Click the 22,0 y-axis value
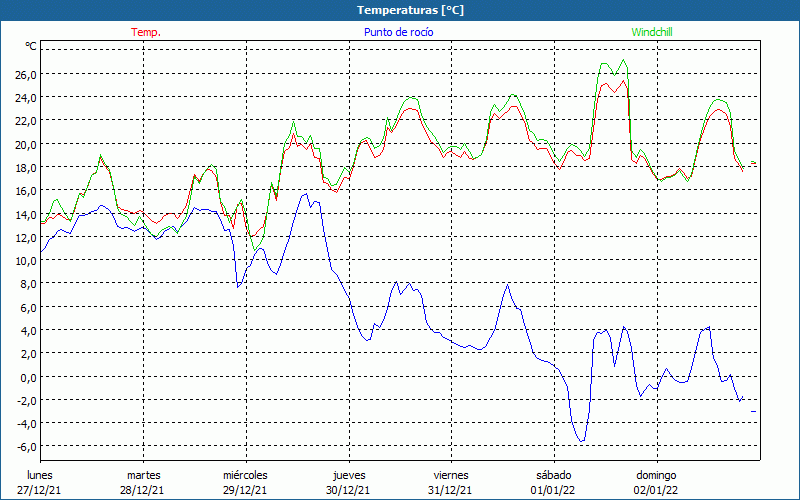This screenshot has height=500, width=800. (x=26, y=121)
